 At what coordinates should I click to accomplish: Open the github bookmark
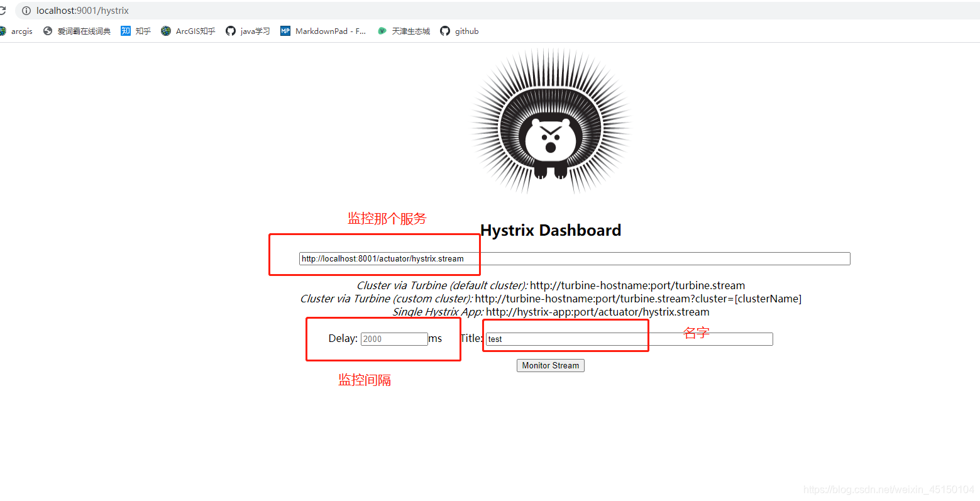point(460,31)
